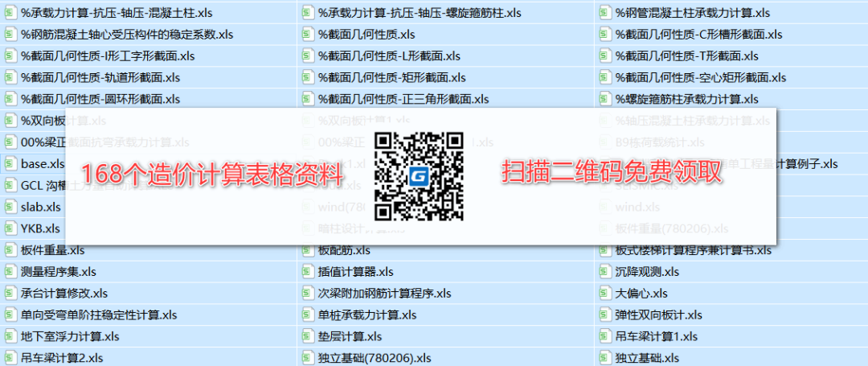The image size is (868, 366).
Task: Select the icon of %钢管混凝土柱承载力计算.xls
Action: coord(605,13)
